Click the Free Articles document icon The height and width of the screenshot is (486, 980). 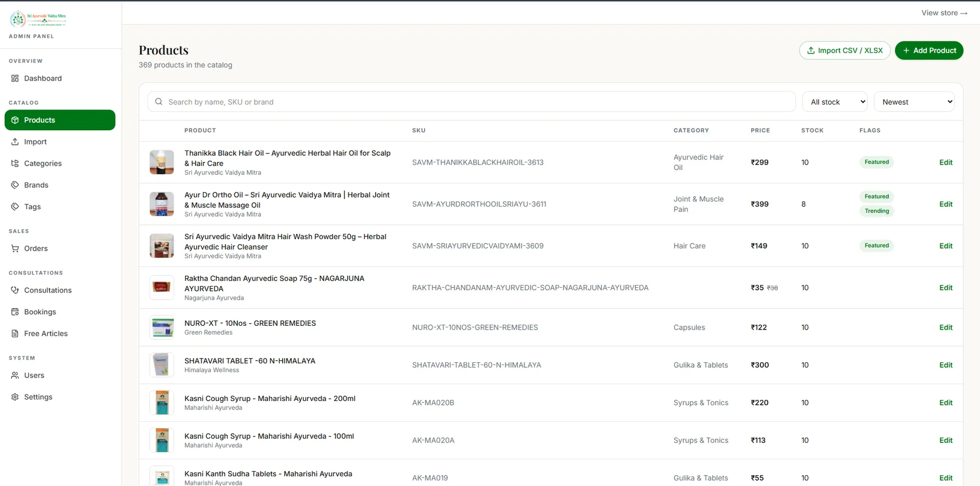pyautogui.click(x=15, y=333)
